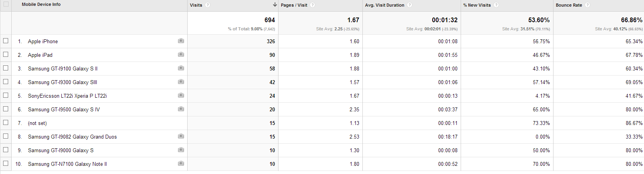Select pages per visit value 2.53
The width and height of the screenshot is (644, 174).
(354, 137)
